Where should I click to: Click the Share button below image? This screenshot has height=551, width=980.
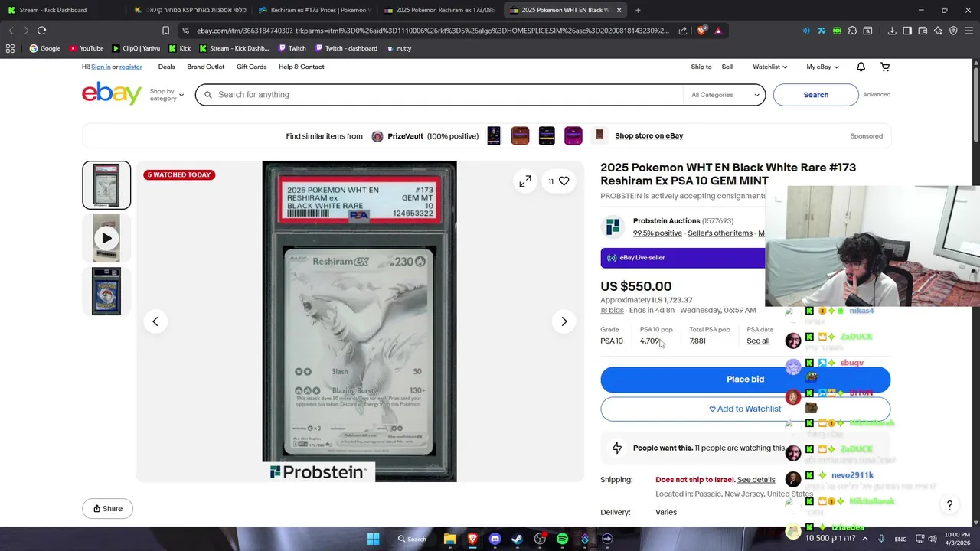tap(107, 509)
